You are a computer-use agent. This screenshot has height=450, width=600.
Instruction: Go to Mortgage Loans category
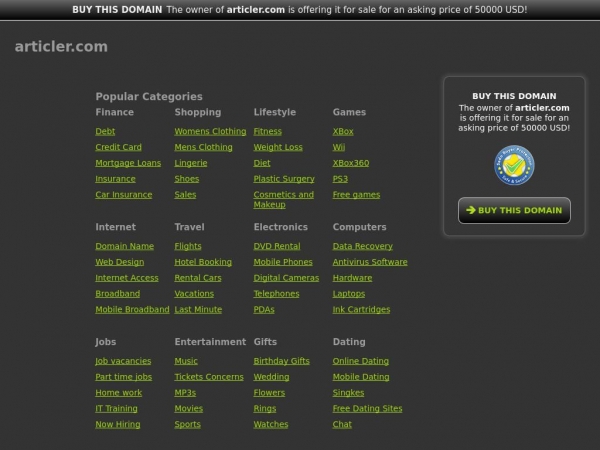tap(128, 163)
